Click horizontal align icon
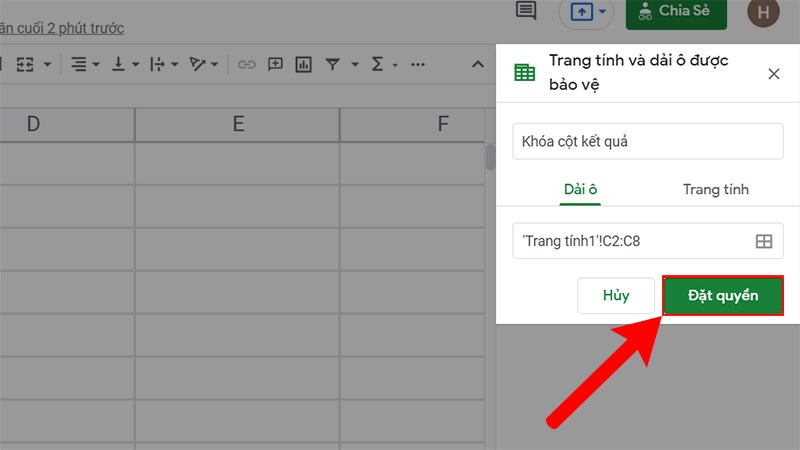The height and width of the screenshot is (450, 800). (79, 64)
